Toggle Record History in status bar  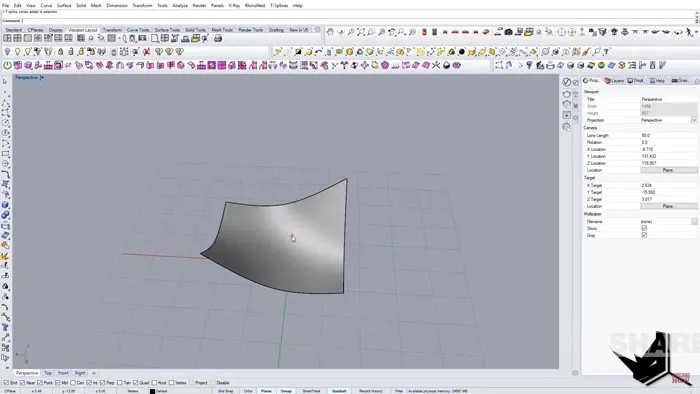[x=371, y=391]
